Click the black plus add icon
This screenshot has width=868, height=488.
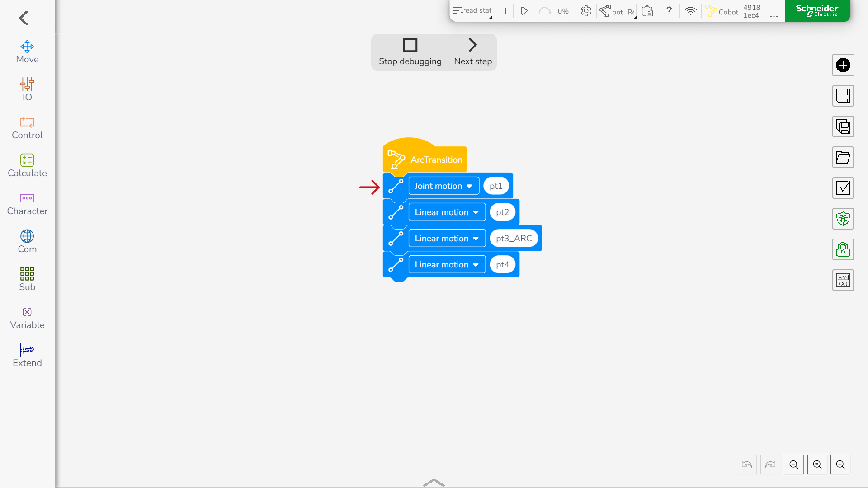[843, 65]
